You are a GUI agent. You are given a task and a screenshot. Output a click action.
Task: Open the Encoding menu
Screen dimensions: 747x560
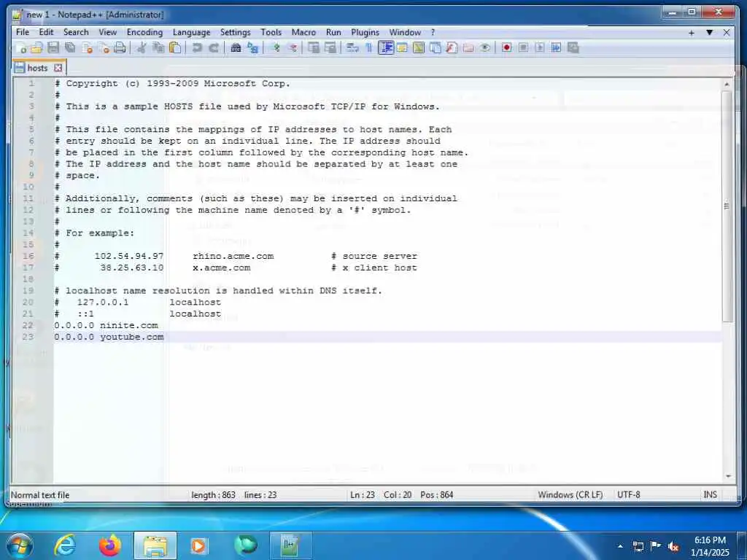click(x=145, y=32)
